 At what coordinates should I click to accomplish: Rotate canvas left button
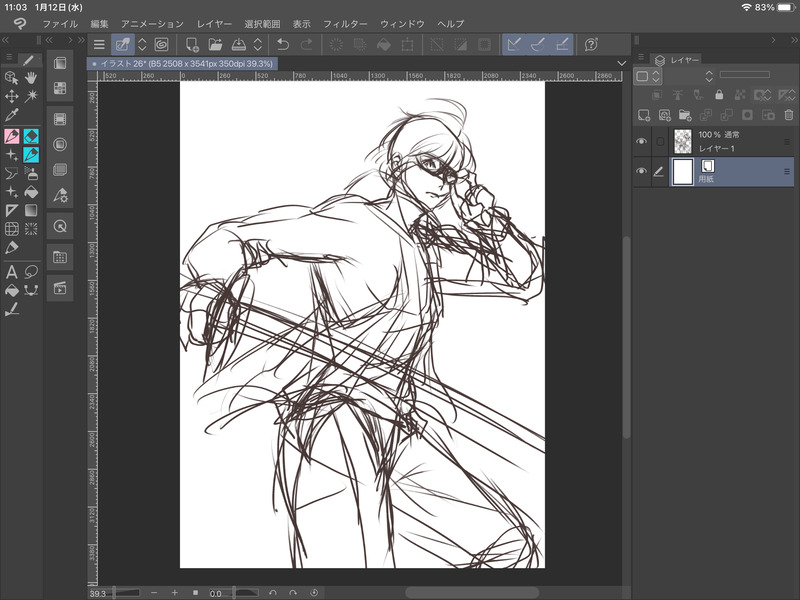click(273, 592)
